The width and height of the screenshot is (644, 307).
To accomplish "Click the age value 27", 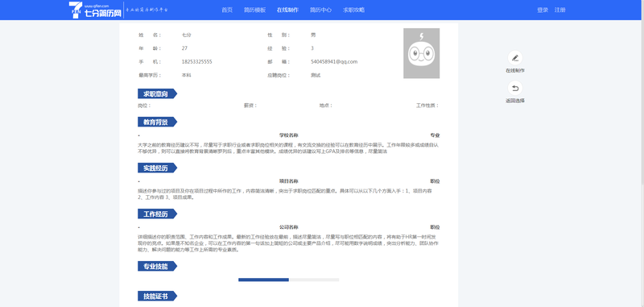I will pyautogui.click(x=184, y=48).
